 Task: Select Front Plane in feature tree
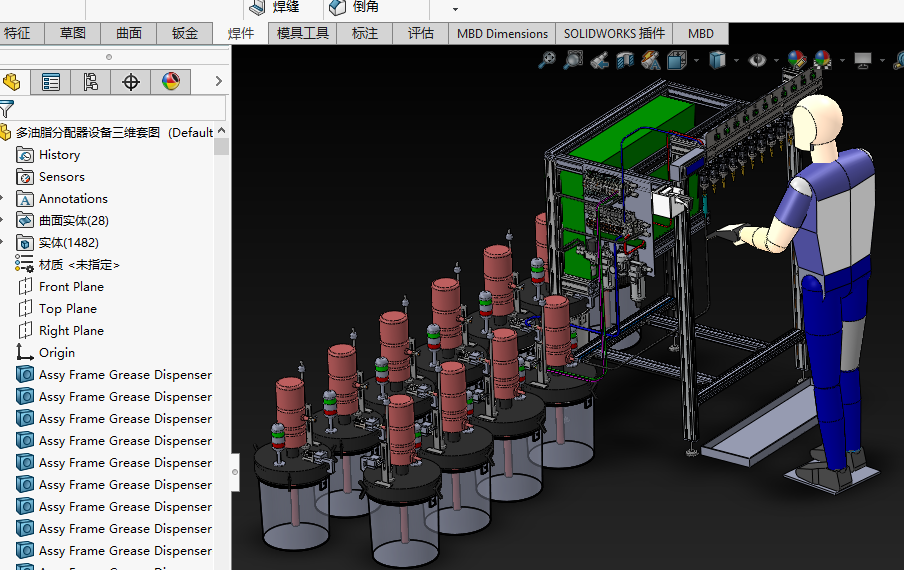point(71,287)
